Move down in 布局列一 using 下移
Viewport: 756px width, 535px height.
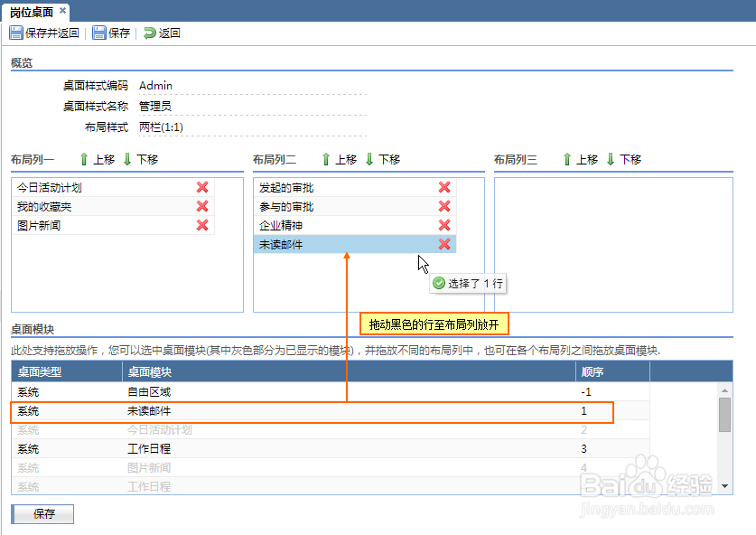(x=141, y=159)
